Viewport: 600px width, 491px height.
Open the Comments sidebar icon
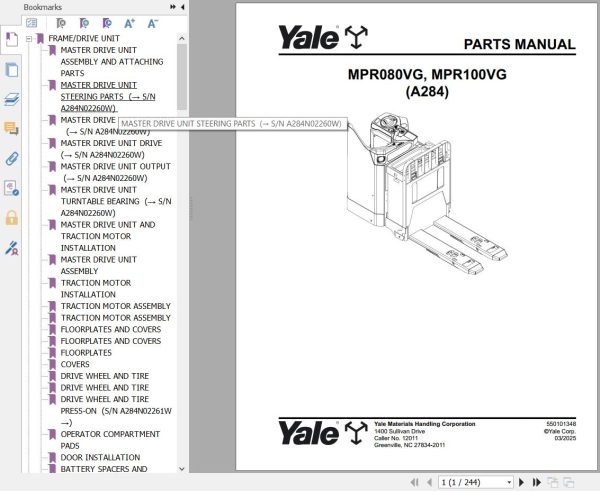click(11, 129)
